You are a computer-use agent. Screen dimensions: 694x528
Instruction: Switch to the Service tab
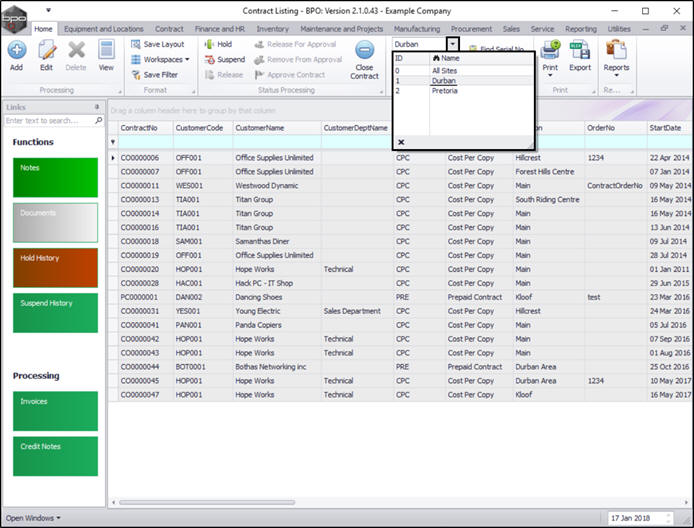[542, 29]
